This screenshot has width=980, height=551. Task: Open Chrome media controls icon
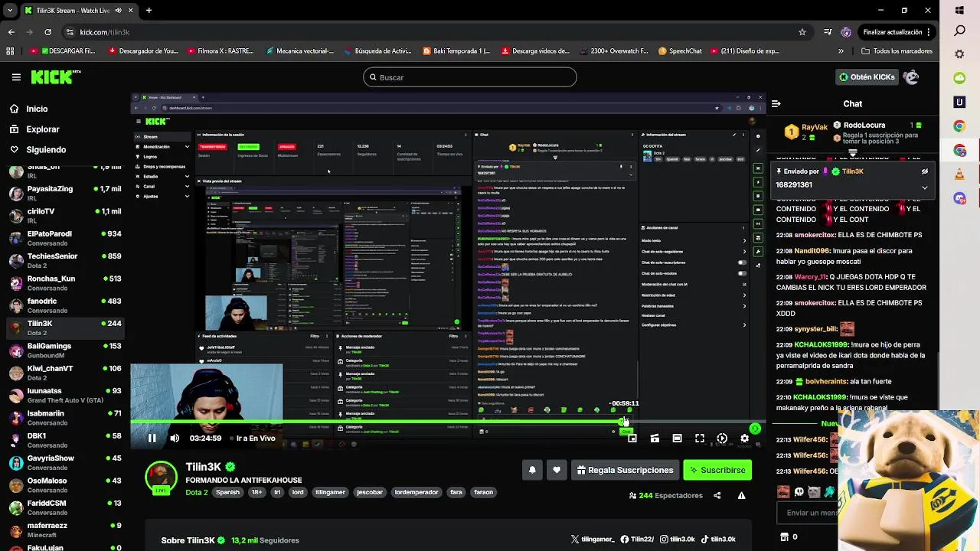(x=828, y=32)
